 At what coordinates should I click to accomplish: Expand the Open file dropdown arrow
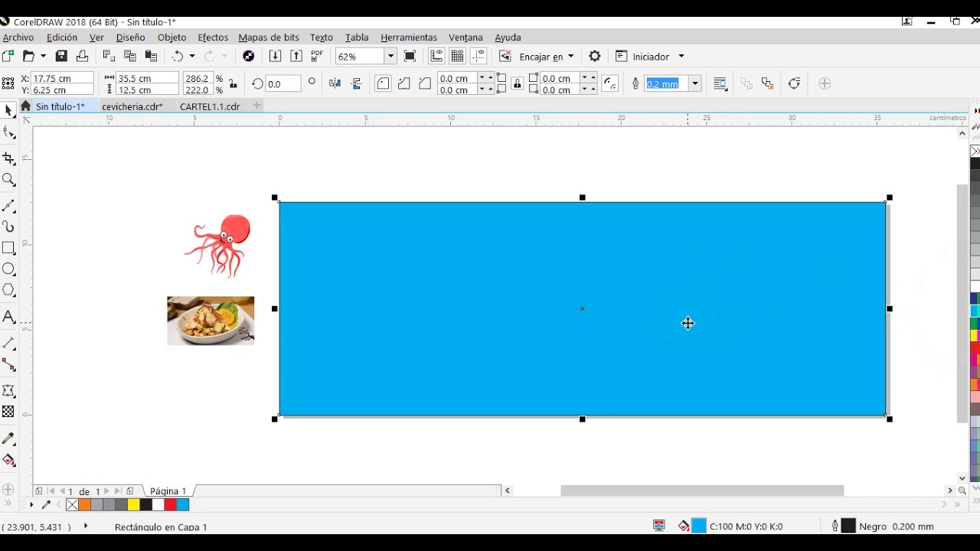coord(43,56)
